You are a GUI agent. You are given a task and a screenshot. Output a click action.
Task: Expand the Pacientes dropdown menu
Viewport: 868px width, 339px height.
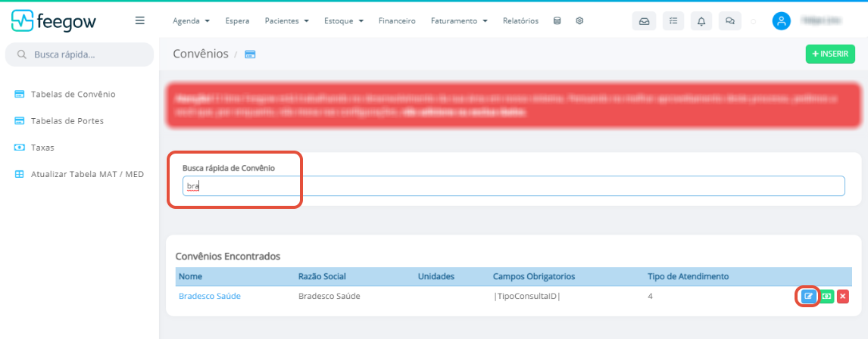286,21
